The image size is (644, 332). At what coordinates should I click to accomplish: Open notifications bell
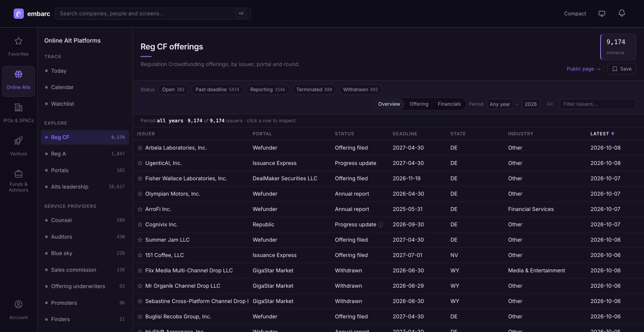tap(622, 14)
